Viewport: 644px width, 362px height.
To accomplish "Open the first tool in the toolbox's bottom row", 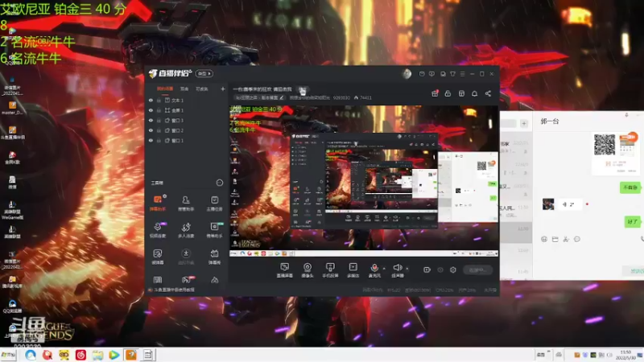I will (x=157, y=280).
